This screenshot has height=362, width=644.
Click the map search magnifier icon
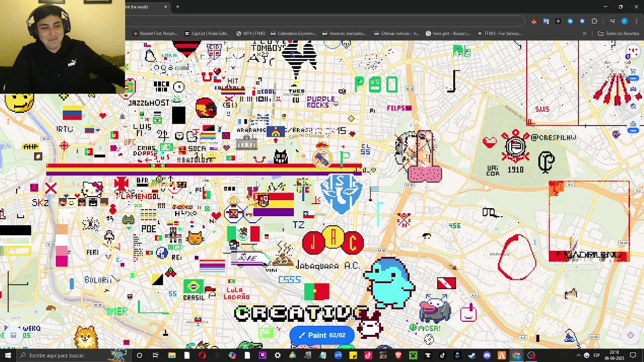coord(633,107)
